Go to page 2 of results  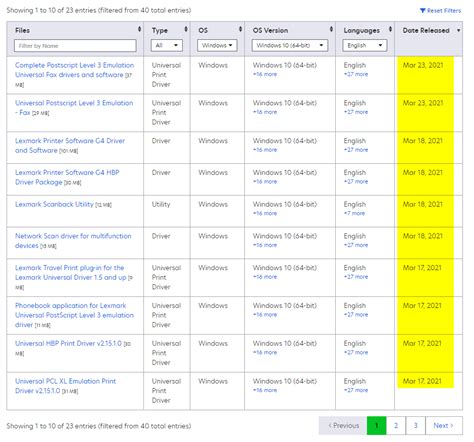pos(396,425)
